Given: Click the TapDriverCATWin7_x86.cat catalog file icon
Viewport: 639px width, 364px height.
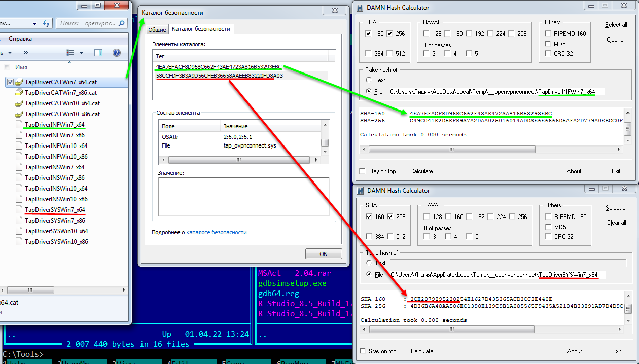Looking at the screenshot, I should (x=19, y=93).
